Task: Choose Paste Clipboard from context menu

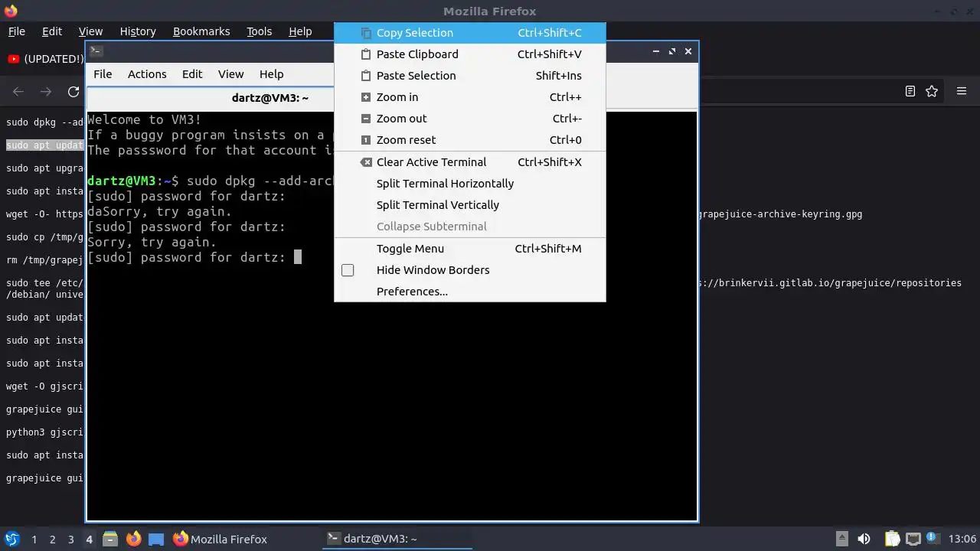Action: click(x=470, y=54)
